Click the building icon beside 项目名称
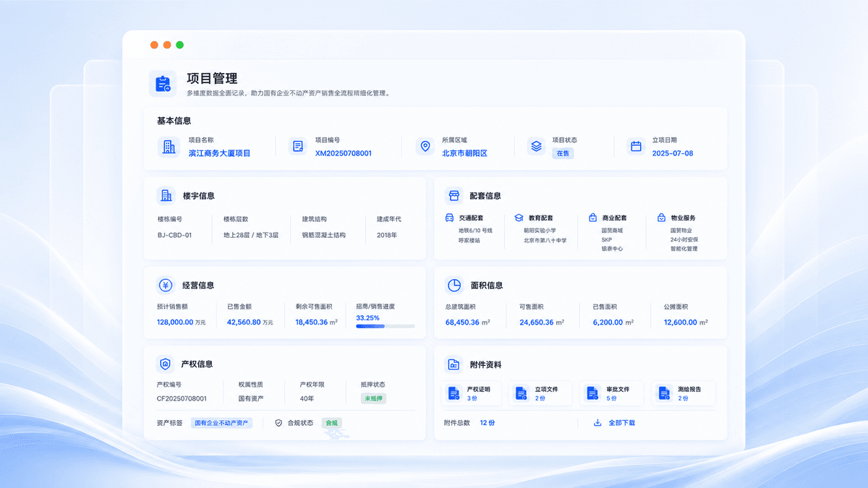This screenshot has height=488, width=868. [169, 147]
